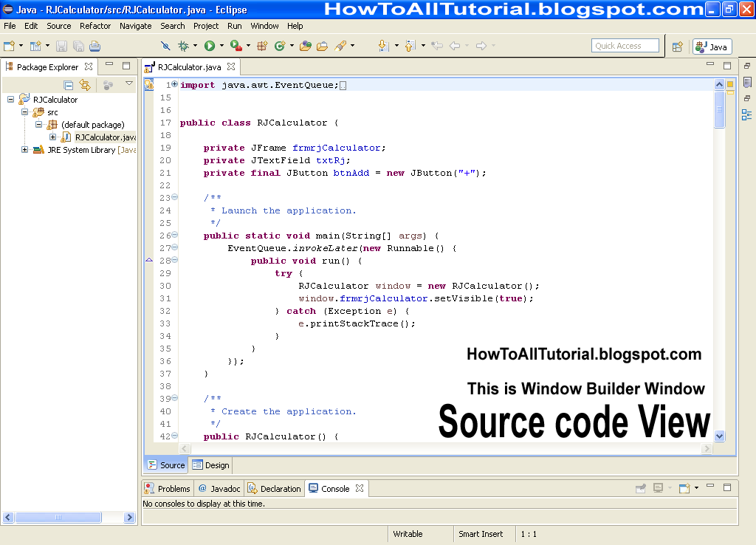Close the Console view tab

pos(360,488)
